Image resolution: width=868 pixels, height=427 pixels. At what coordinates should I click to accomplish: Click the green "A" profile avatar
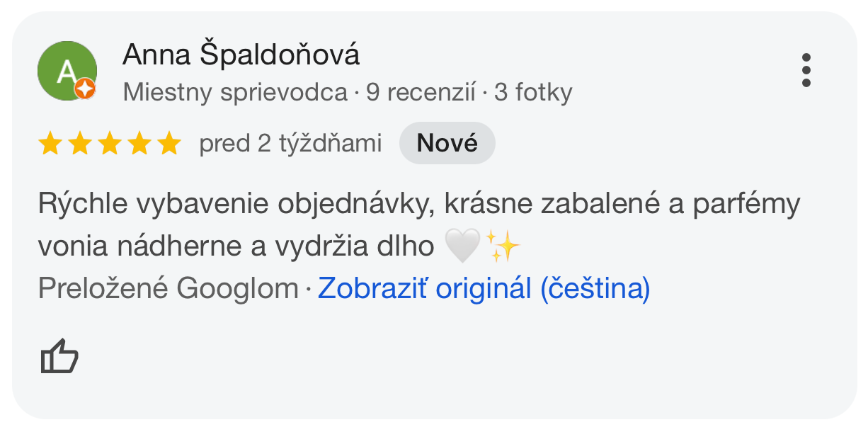tap(67, 71)
